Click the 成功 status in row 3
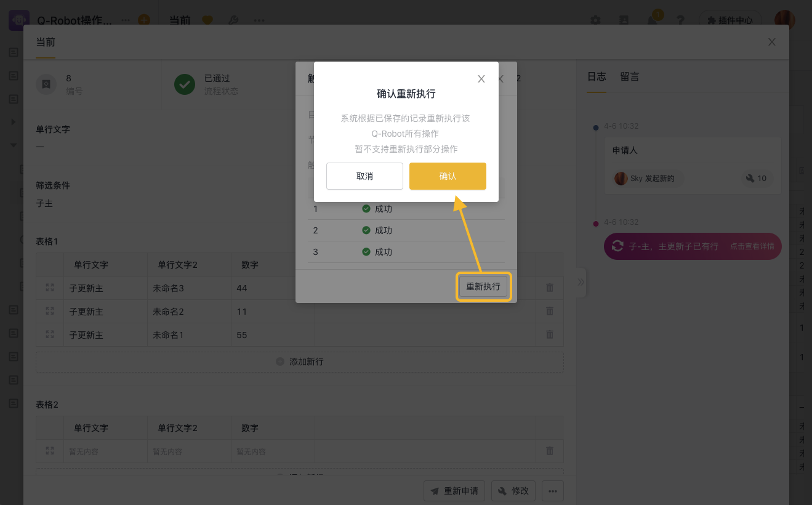The image size is (812, 505). pos(377,252)
